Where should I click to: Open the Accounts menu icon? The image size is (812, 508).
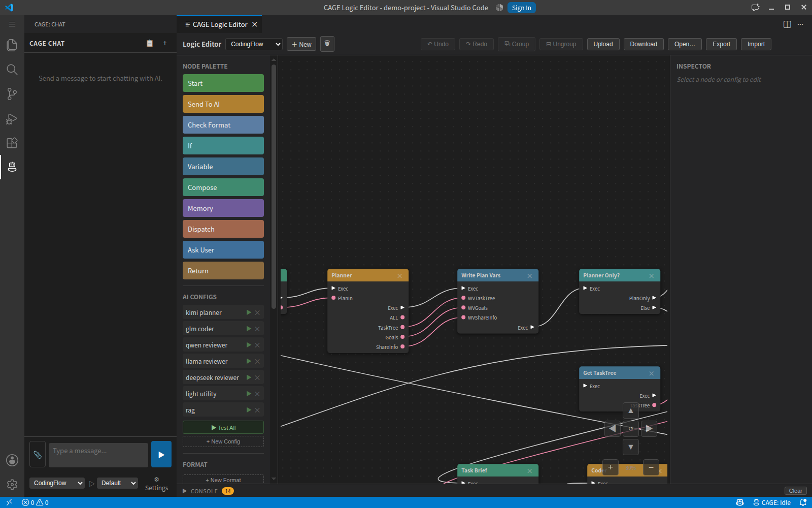point(12,460)
